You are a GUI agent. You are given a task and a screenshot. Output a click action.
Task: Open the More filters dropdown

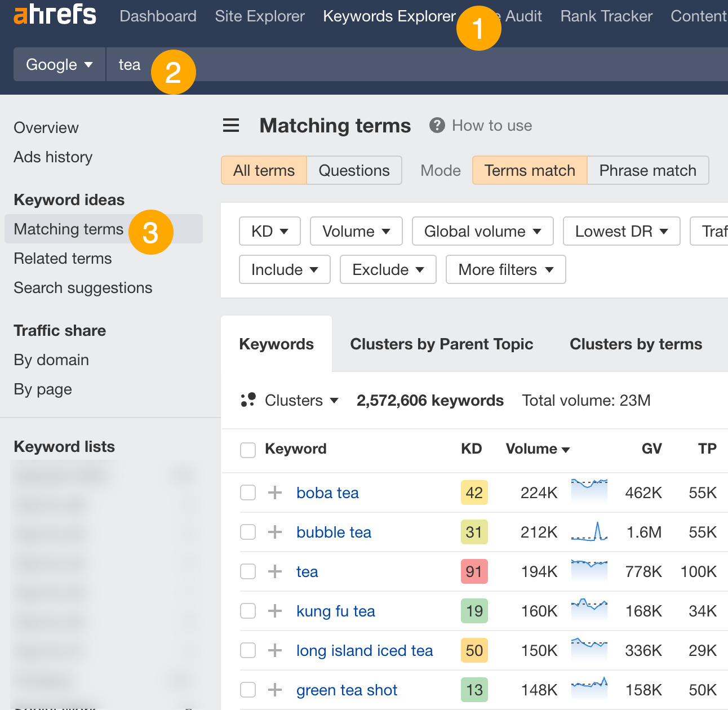pyautogui.click(x=505, y=269)
